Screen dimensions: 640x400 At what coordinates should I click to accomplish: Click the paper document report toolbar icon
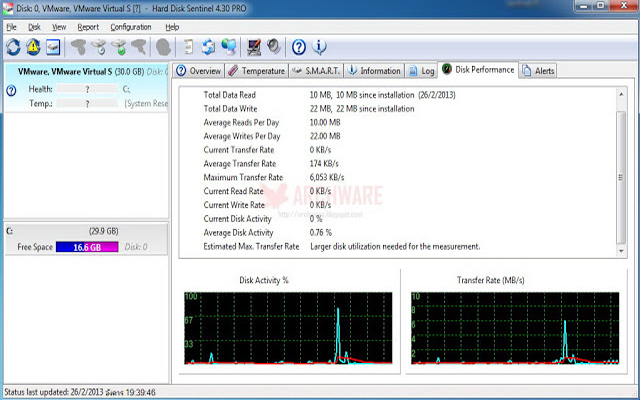click(x=188, y=47)
